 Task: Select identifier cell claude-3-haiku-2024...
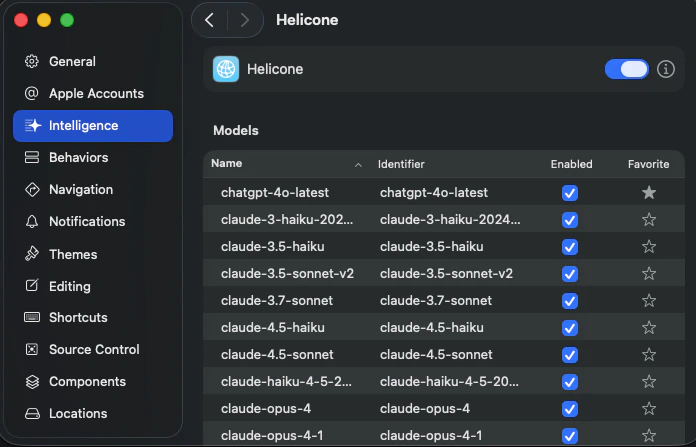450,219
